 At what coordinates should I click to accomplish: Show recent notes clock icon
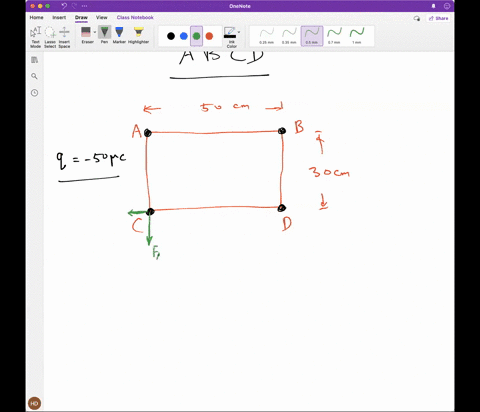click(x=34, y=93)
